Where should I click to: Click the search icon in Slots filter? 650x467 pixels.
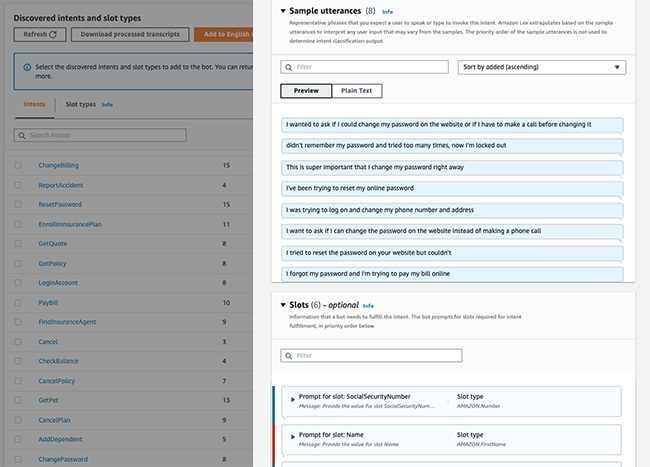[289, 356]
